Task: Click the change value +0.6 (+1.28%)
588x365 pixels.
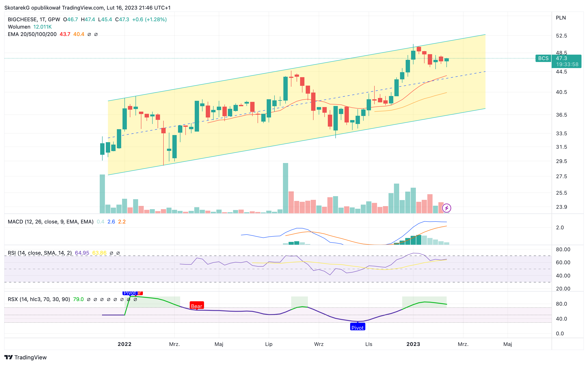Action: (x=149, y=19)
